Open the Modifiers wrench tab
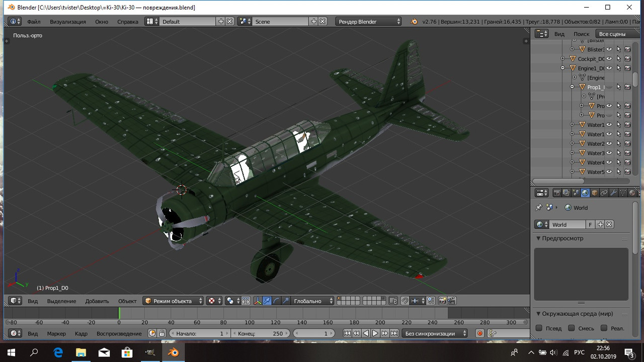 [613, 193]
